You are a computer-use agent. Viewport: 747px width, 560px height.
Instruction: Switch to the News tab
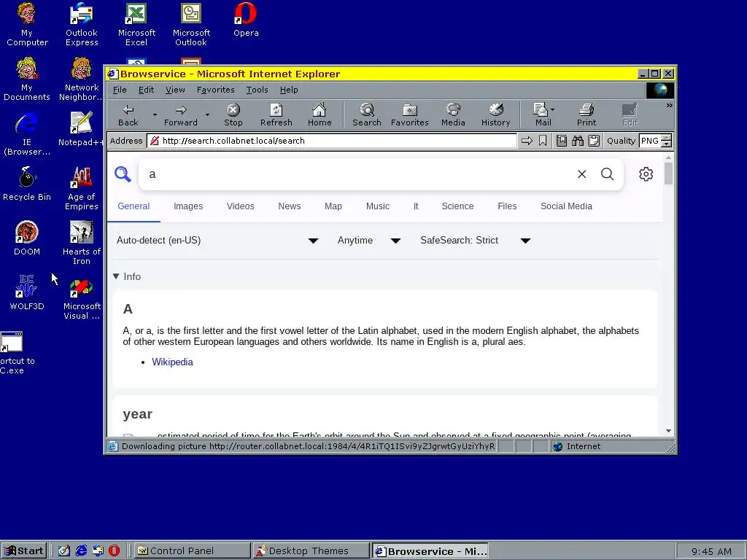click(289, 206)
